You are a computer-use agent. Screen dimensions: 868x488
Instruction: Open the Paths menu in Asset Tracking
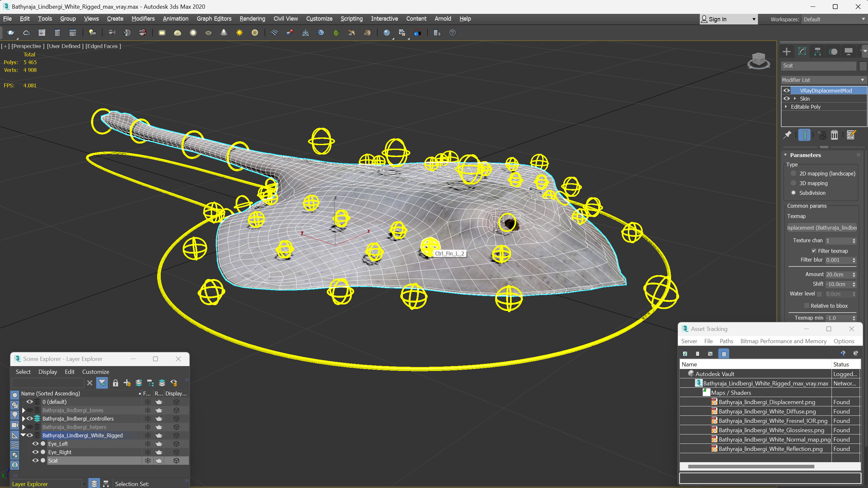click(726, 342)
